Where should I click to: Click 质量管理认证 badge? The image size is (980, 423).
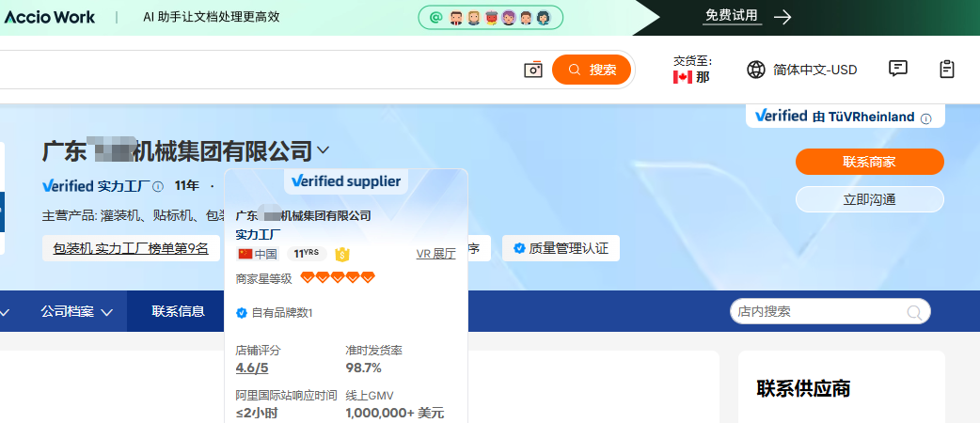click(561, 248)
